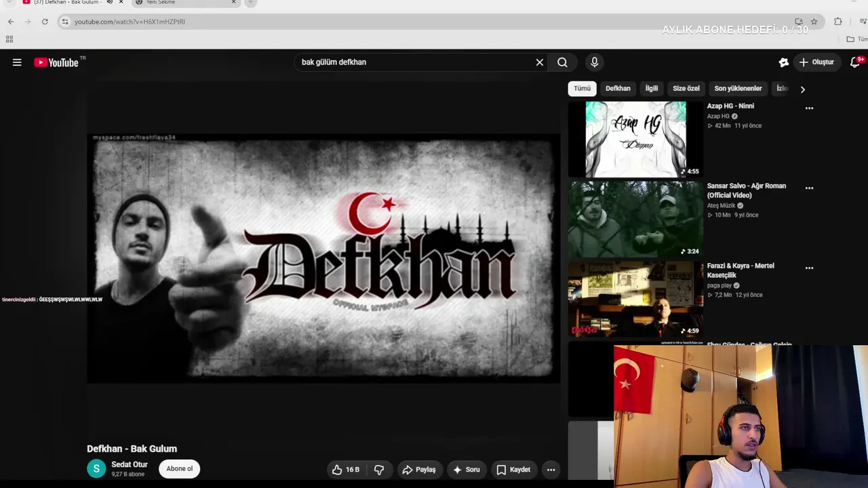
Task: Clear the search box with the X
Action: coord(540,62)
